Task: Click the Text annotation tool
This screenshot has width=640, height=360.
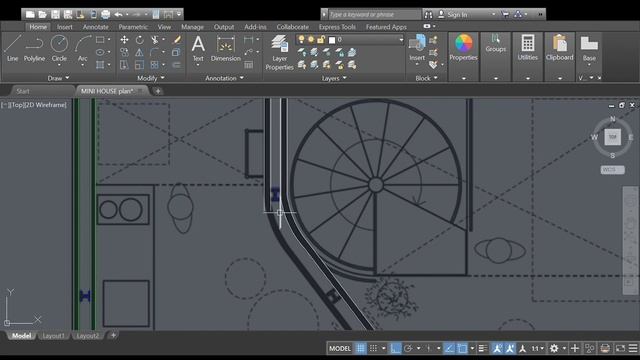Action: pyautogui.click(x=198, y=48)
